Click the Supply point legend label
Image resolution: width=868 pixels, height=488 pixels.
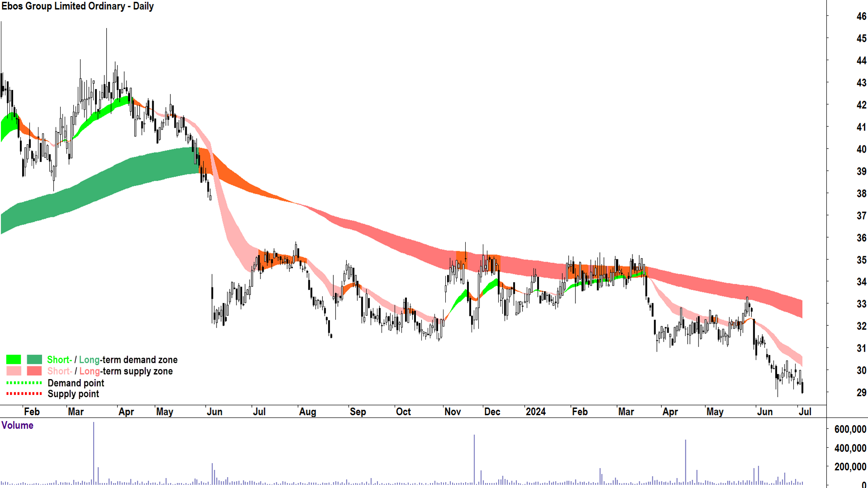[x=73, y=394]
